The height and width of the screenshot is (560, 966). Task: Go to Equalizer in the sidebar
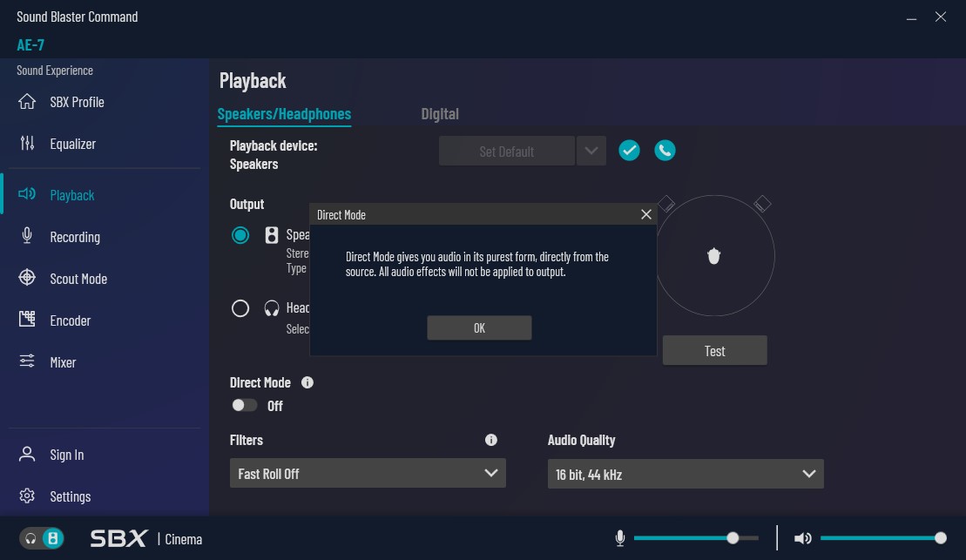click(72, 144)
